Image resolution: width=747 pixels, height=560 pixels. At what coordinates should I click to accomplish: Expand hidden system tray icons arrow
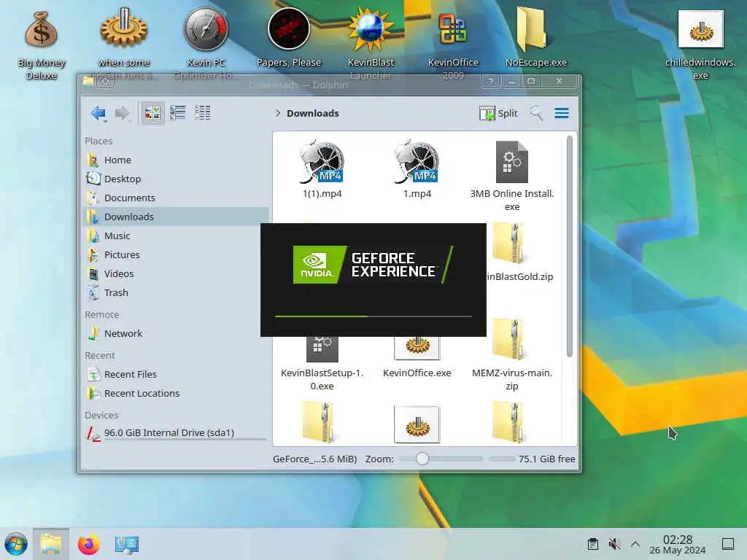pos(635,544)
